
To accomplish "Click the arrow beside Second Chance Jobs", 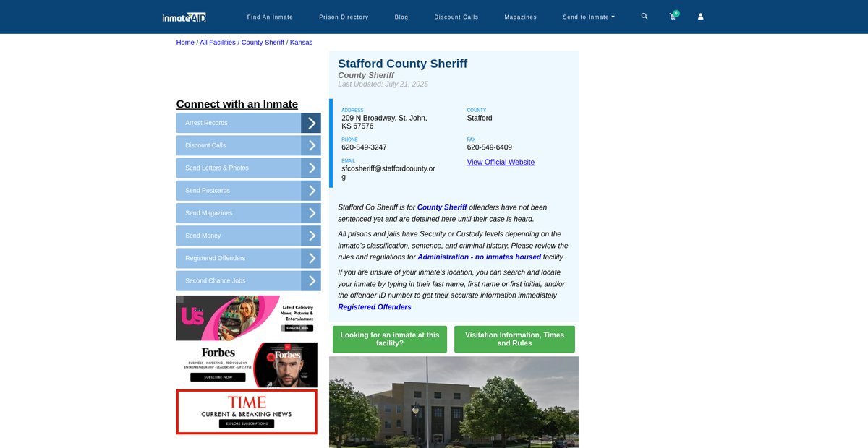I will point(311,280).
